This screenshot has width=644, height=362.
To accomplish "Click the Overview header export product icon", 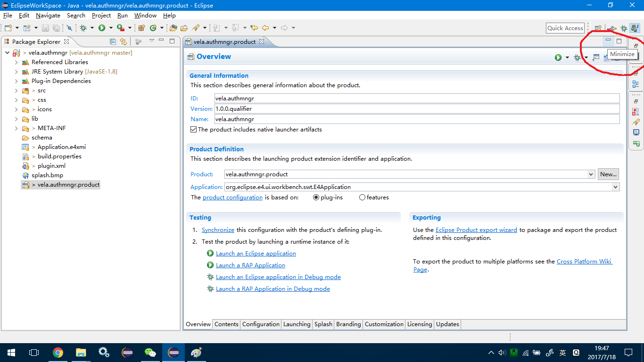I will tap(596, 58).
